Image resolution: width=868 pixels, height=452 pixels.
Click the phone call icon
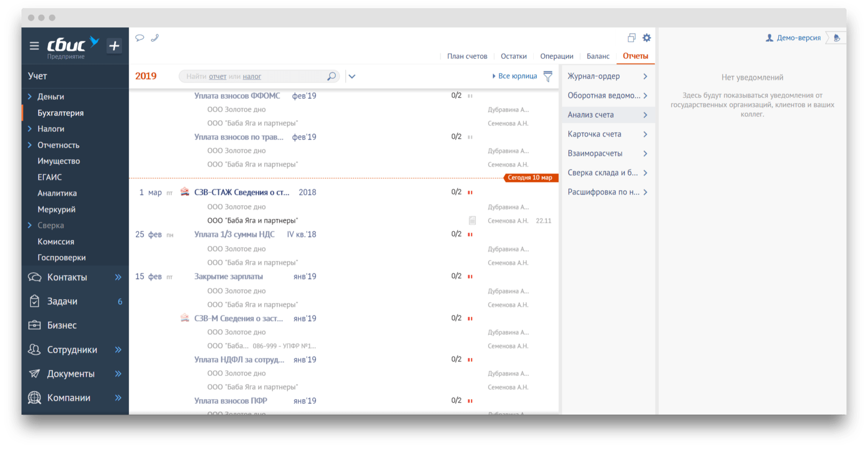pyautogui.click(x=154, y=38)
